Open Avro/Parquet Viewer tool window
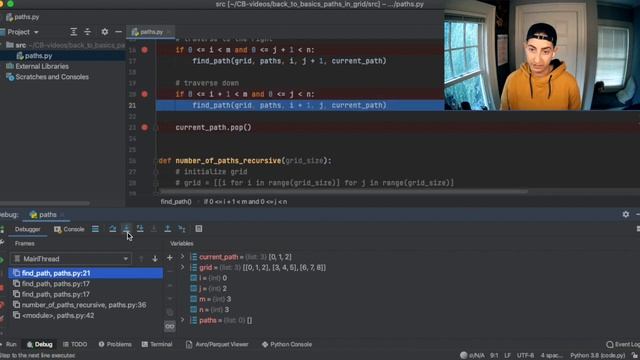The height and width of the screenshot is (360, 640). click(217, 344)
